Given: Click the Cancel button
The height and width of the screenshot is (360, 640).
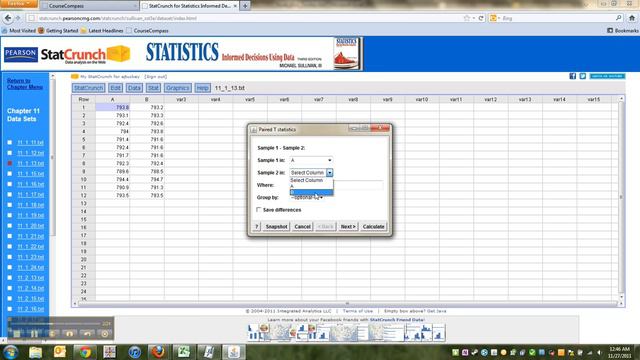Looking at the screenshot, I should [x=302, y=227].
